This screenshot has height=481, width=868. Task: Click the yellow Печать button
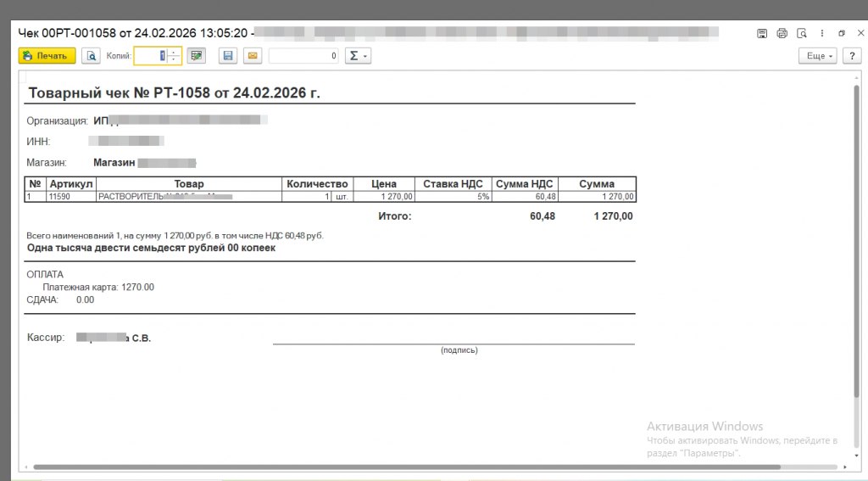pyautogui.click(x=47, y=56)
